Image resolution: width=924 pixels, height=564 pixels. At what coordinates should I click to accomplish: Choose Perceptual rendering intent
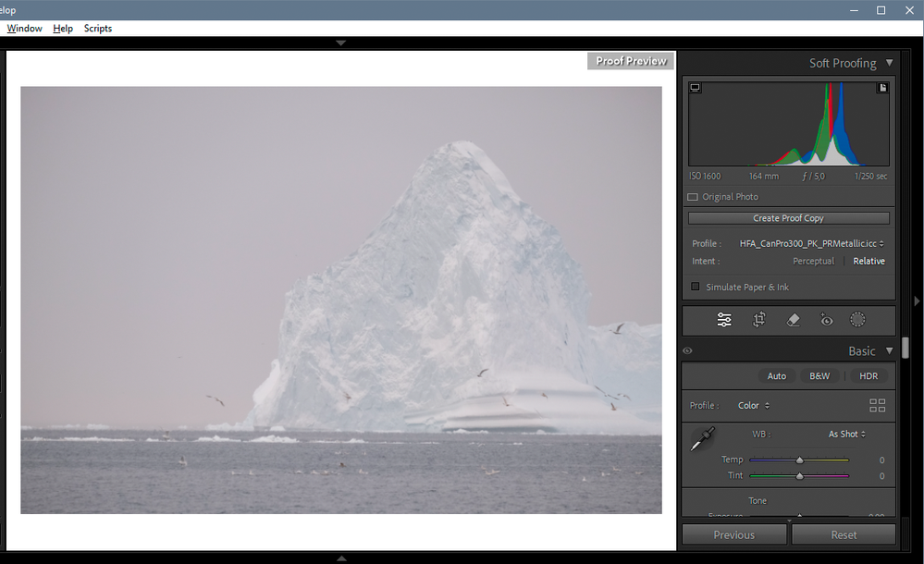point(813,261)
